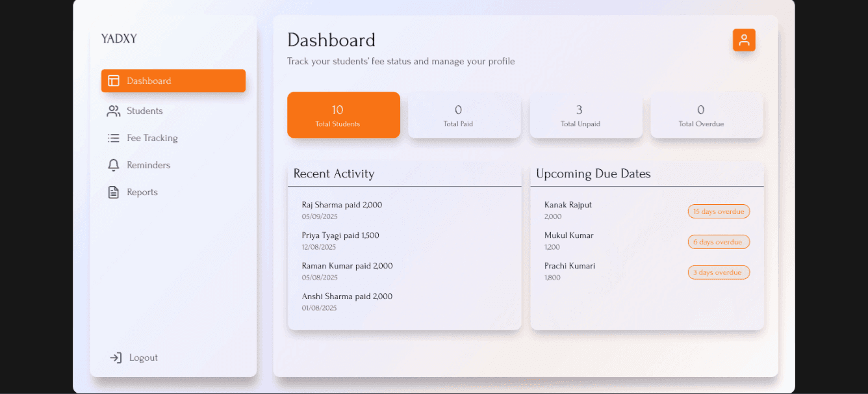The width and height of the screenshot is (868, 394).
Task: Select the Reminders label in sidebar
Action: (x=148, y=165)
